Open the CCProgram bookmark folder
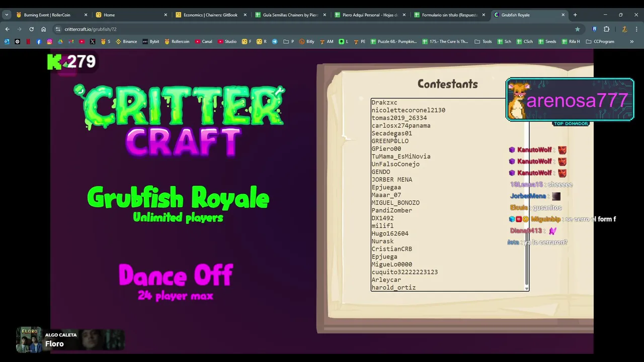Viewport: 644px width, 362px height. point(600,41)
